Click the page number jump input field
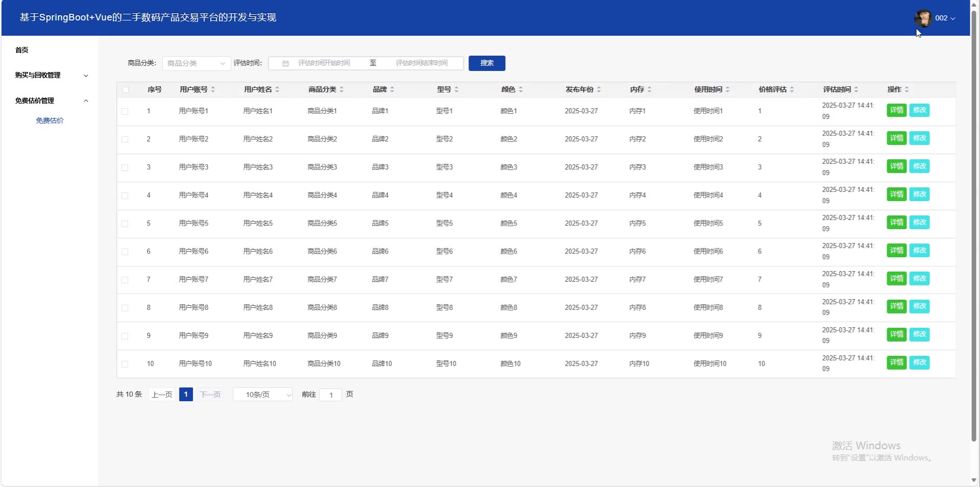The image size is (980, 487). point(330,395)
